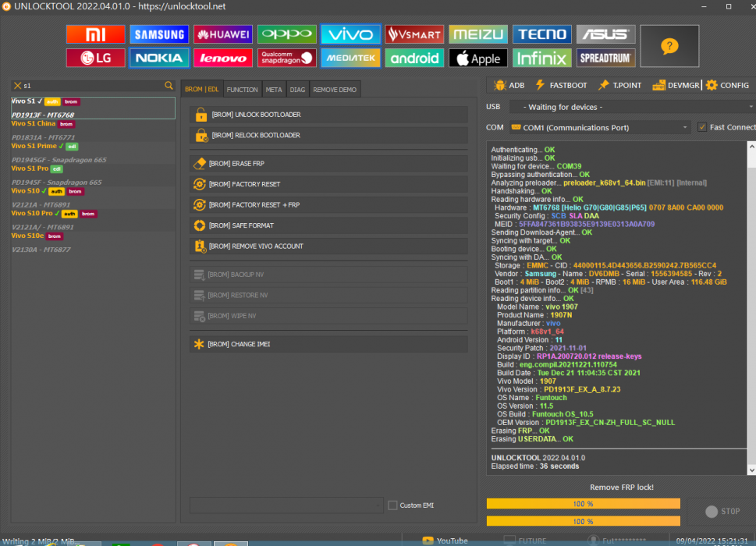Run BROM Relock Bootloader
The width and height of the screenshot is (756, 546).
click(328, 136)
